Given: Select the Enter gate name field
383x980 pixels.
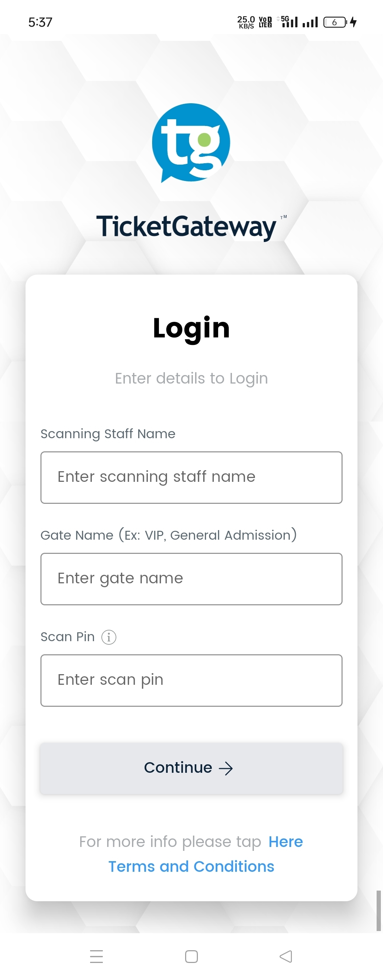Looking at the screenshot, I should tap(191, 579).
